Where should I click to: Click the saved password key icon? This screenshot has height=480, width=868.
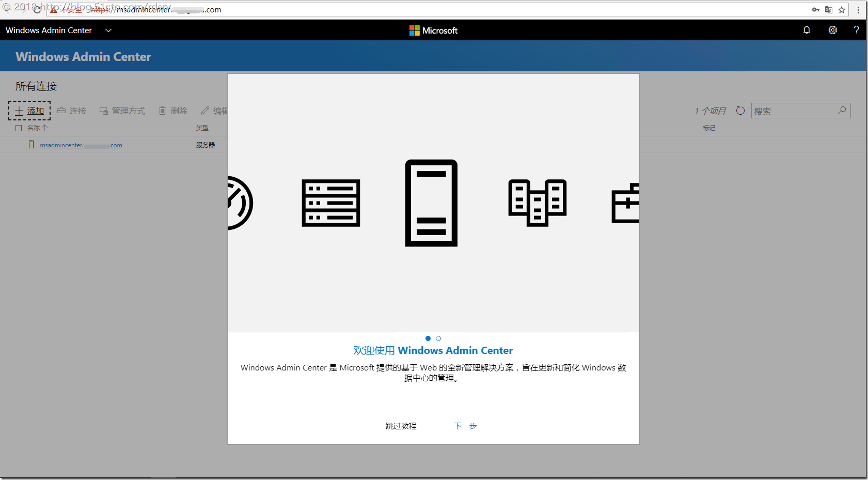click(x=816, y=10)
